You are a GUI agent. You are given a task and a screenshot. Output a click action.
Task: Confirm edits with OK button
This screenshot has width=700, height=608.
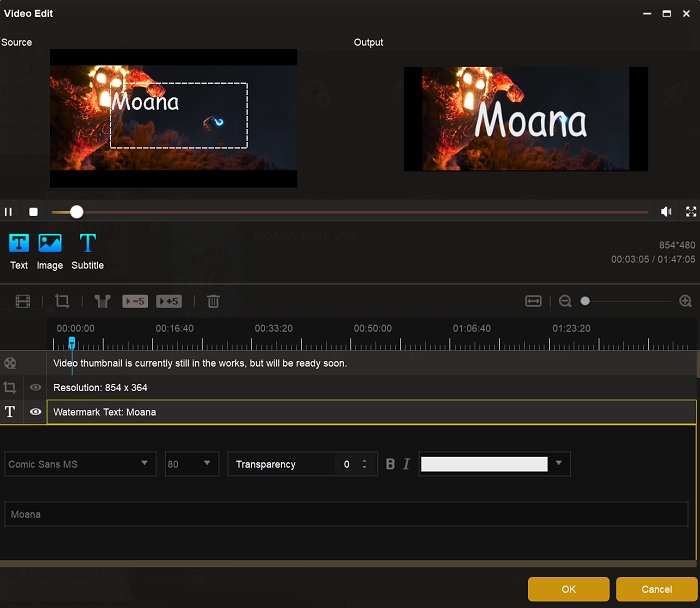click(569, 589)
